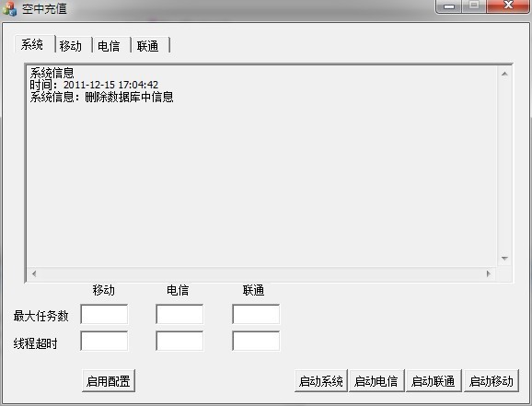Viewport: 532px width, 406px height.
Task: Click the horizontal scrollbar left arrow
Action: (x=33, y=273)
